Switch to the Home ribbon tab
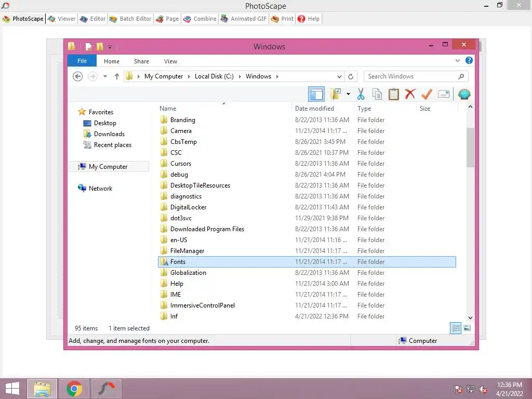 pyautogui.click(x=112, y=61)
